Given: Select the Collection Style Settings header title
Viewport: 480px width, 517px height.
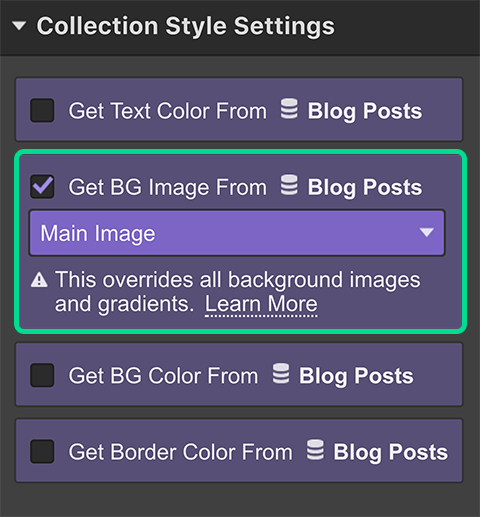Looking at the screenshot, I should [186, 26].
